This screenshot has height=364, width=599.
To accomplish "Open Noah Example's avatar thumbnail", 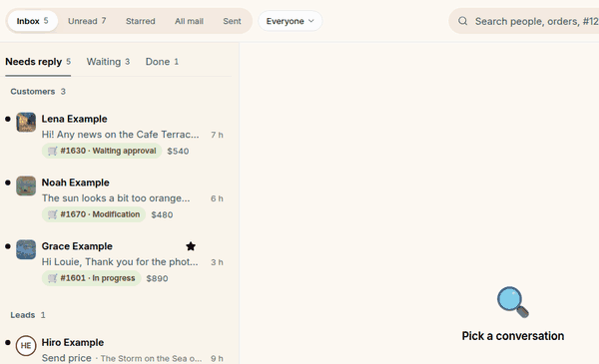I will click(26, 185).
